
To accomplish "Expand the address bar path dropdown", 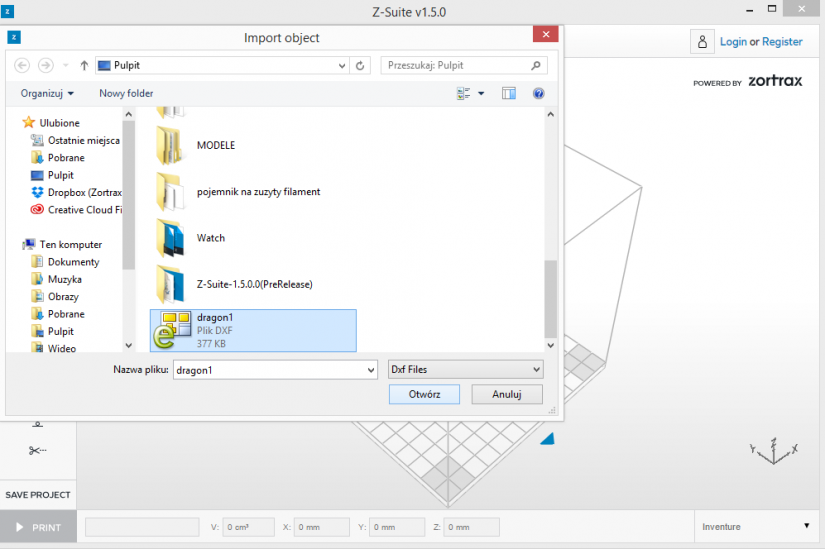I will [x=342, y=65].
